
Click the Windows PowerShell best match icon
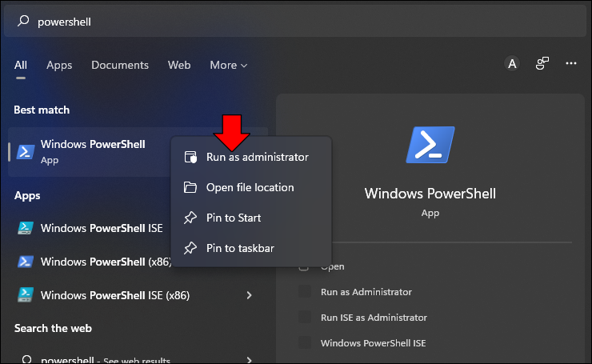click(26, 152)
